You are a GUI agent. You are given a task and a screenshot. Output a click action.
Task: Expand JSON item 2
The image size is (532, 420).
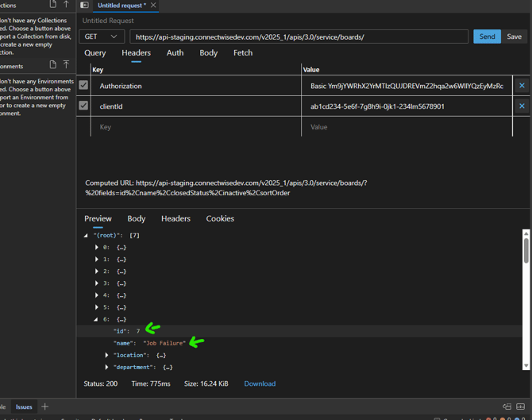[x=97, y=271]
